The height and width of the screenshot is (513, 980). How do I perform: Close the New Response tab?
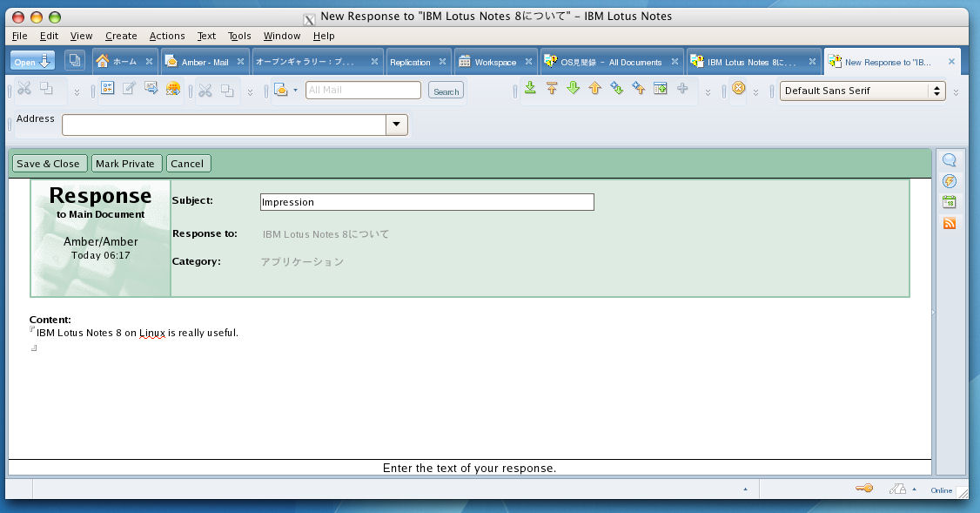(951, 61)
